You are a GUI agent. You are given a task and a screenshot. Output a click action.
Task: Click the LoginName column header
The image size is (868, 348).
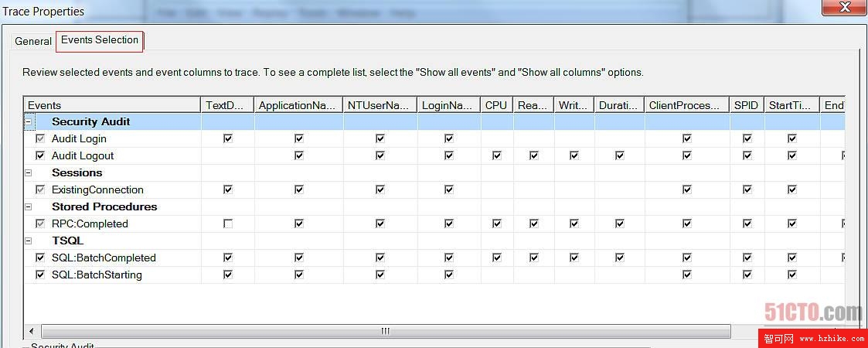449,105
